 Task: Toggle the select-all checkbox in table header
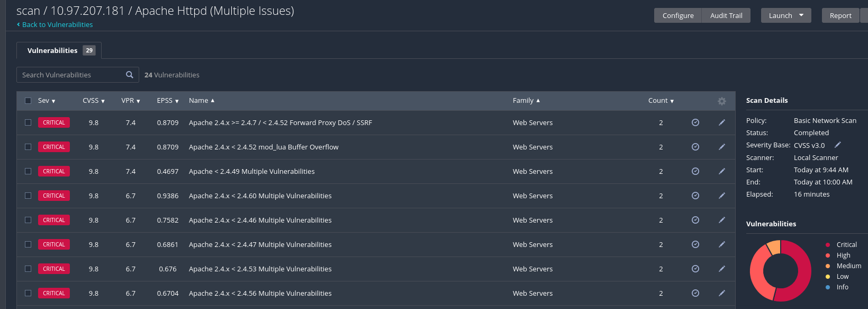pyautogui.click(x=28, y=101)
